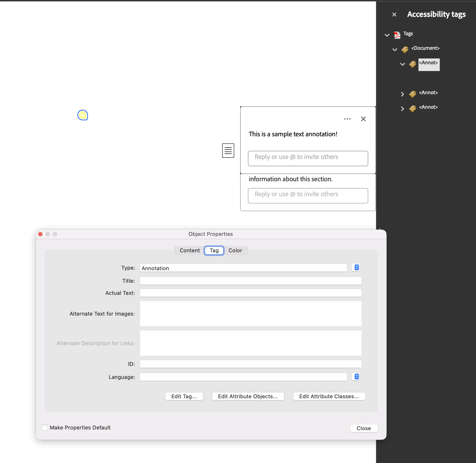The image size is (476, 463).
Task: Toggle the Make Properties Default checkbox
Action: click(45, 427)
